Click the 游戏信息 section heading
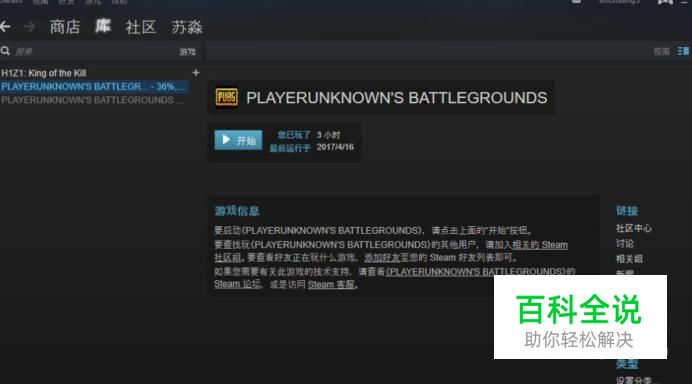This screenshot has width=692, height=384. click(237, 211)
